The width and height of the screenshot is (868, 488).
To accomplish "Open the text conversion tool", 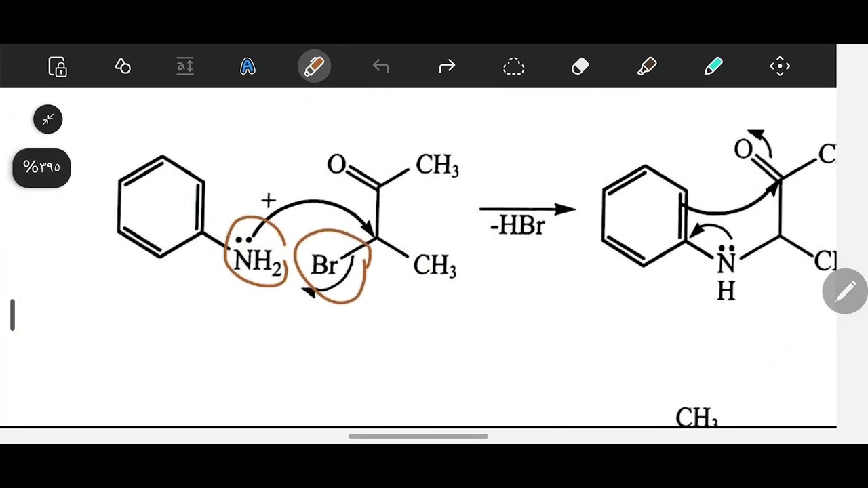I will pyautogui.click(x=185, y=66).
